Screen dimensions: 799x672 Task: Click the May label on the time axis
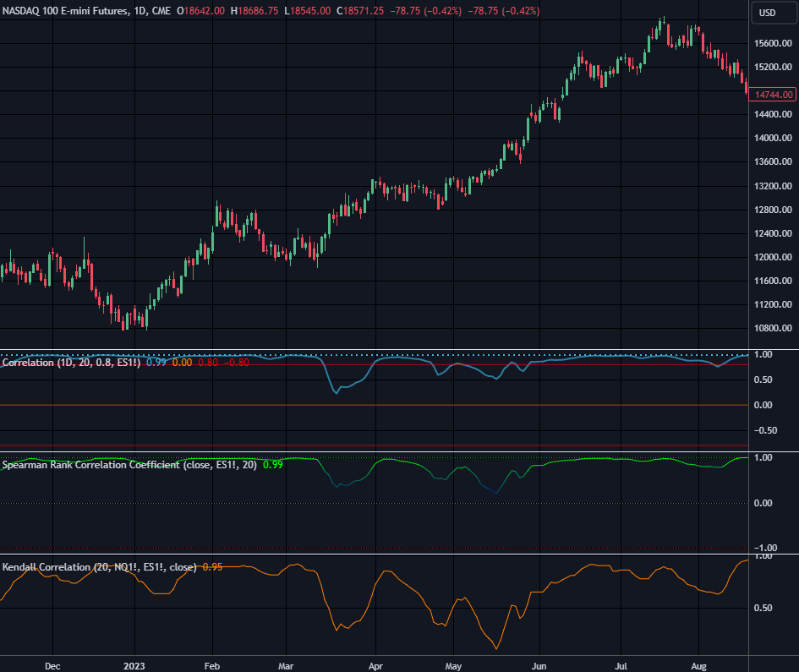click(453, 666)
